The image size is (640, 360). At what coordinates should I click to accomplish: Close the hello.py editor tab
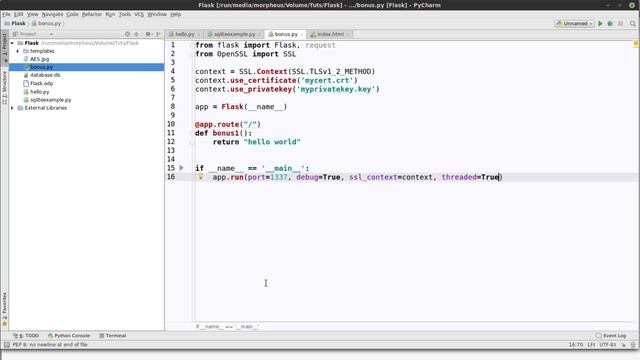coord(198,35)
